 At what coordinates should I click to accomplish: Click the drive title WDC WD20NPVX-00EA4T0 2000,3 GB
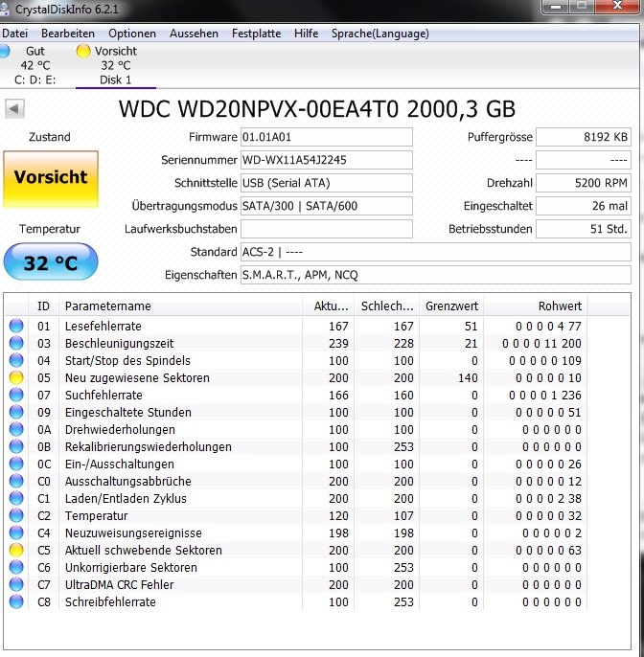[x=317, y=109]
